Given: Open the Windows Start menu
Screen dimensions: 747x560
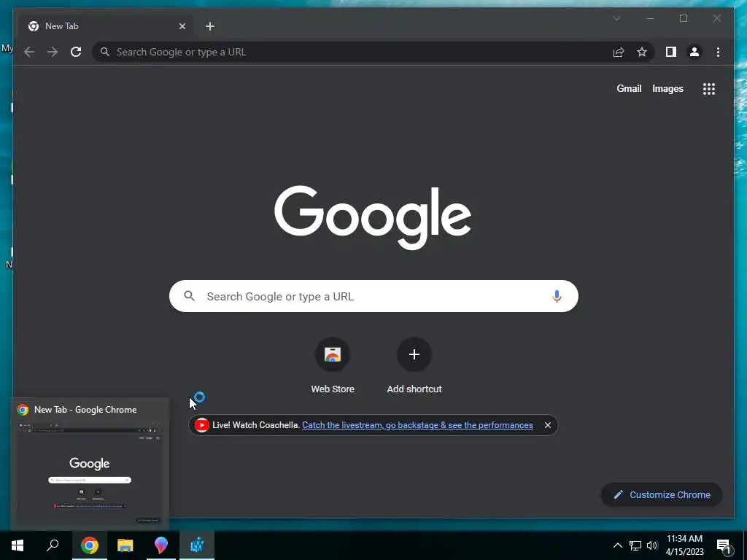Looking at the screenshot, I should [x=18, y=545].
